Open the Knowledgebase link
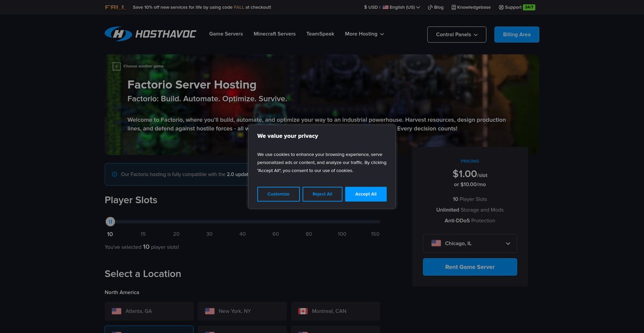The image size is (644, 333). click(474, 8)
